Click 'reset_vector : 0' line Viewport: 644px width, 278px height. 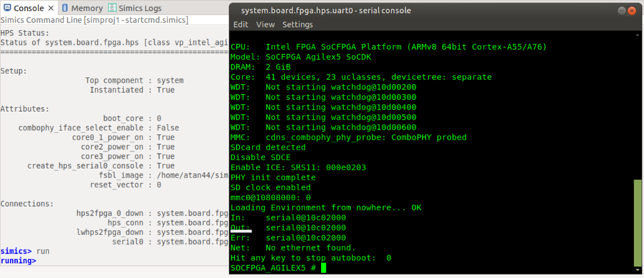tap(126, 185)
